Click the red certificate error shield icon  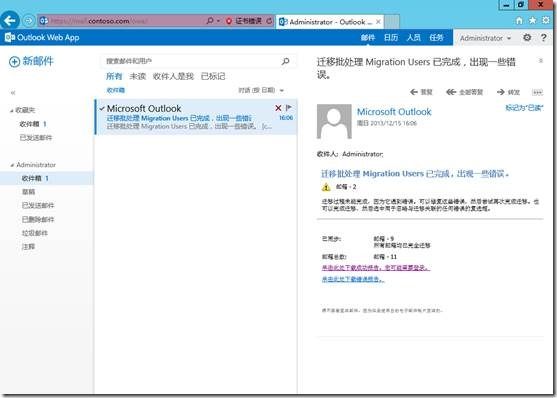click(229, 21)
